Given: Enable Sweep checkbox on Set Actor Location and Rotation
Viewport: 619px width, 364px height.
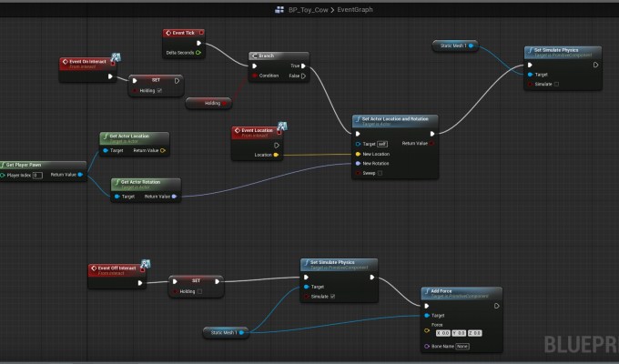Looking at the screenshot, I should coord(379,171).
